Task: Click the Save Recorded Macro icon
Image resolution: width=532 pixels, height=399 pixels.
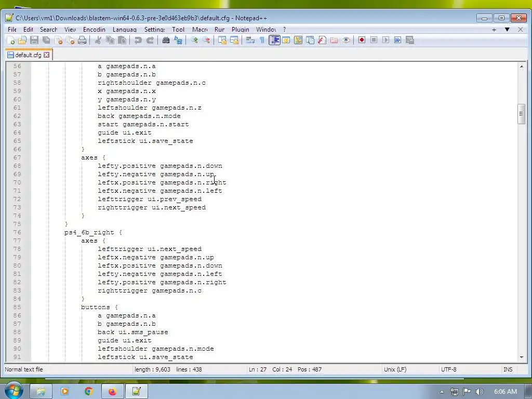Action: (410, 41)
